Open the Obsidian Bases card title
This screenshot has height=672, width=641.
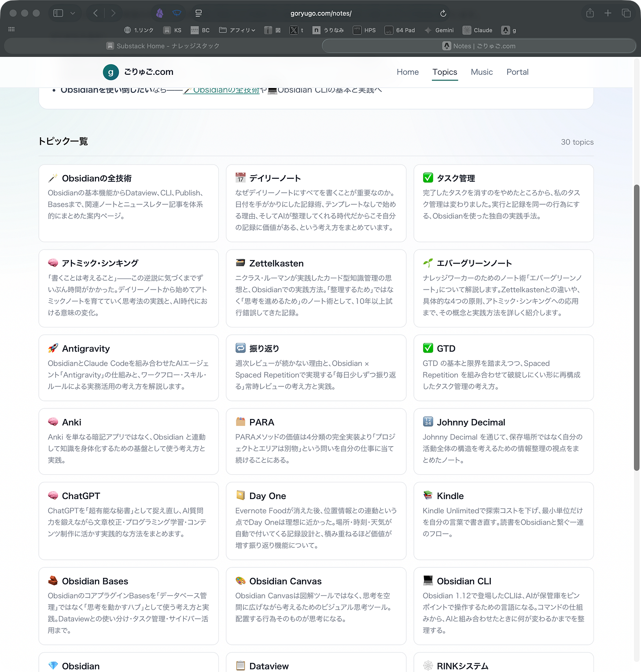coord(95,581)
